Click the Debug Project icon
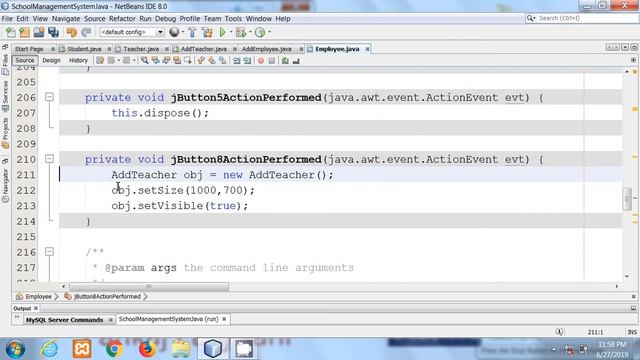 (241, 32)
